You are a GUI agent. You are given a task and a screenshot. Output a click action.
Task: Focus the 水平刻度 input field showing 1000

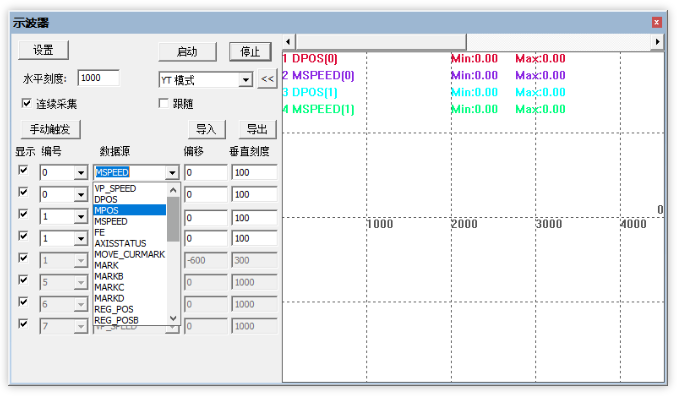tap(98, 78)
